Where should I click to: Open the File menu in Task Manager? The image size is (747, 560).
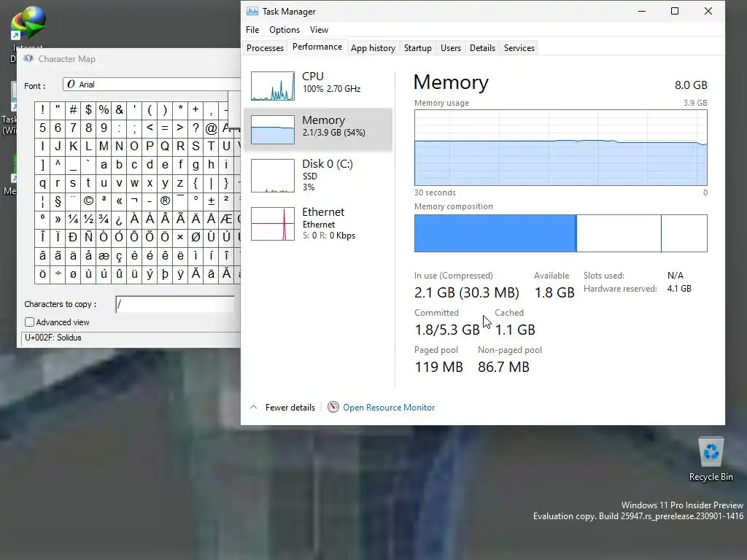click(x=252, y=29)
